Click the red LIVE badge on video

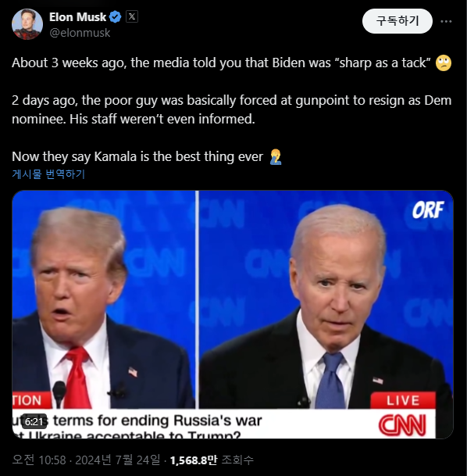(x=403, y=400)
